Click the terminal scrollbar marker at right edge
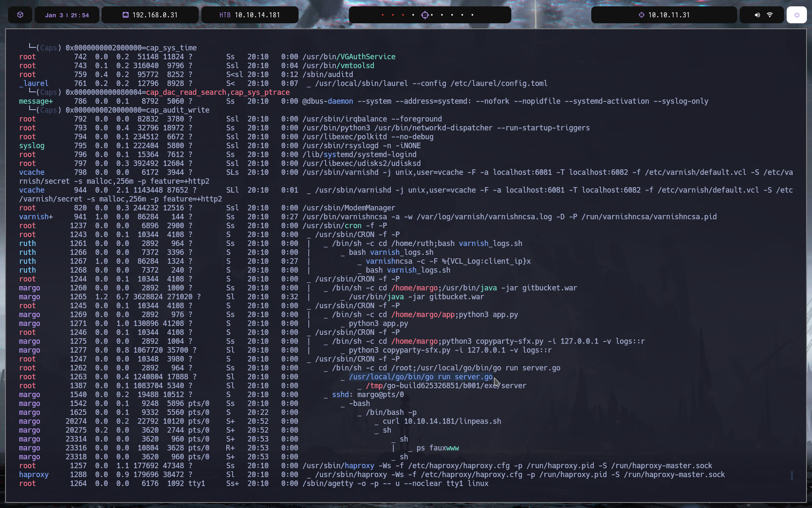This screenshot has width=812, height=508. (792, 475)
